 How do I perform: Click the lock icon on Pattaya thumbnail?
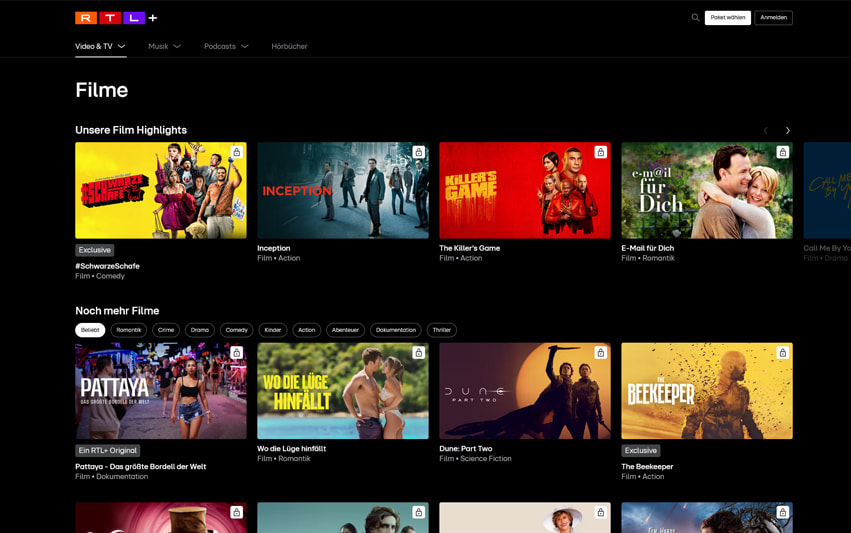(x=237, y=353)
